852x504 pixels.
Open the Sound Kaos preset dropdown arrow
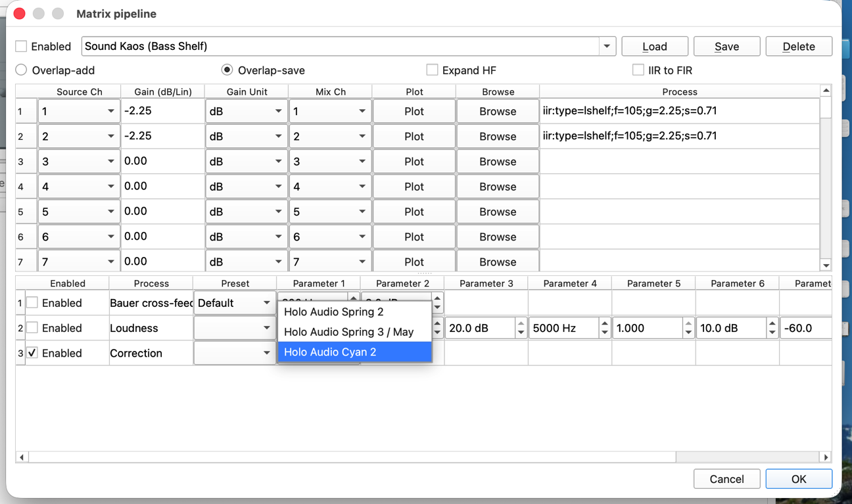coord(606,47)
